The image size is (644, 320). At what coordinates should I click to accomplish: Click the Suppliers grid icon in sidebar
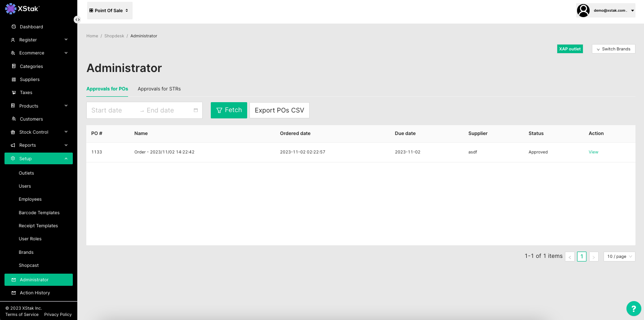(13, 80)
